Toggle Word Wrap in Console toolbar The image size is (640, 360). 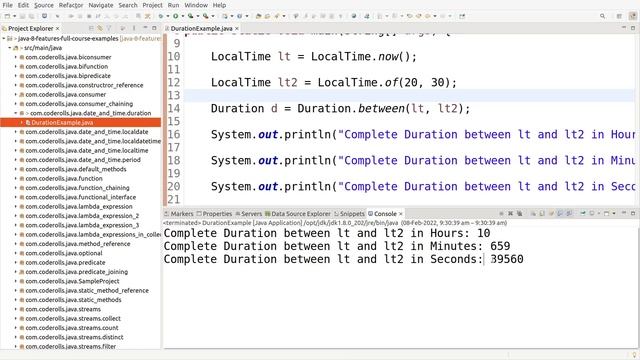551,213
